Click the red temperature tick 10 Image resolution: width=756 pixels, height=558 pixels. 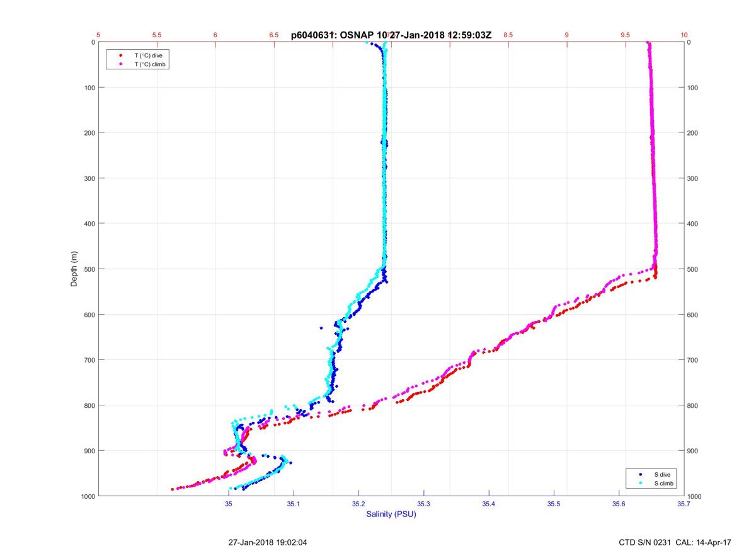[x=684, y=35]
